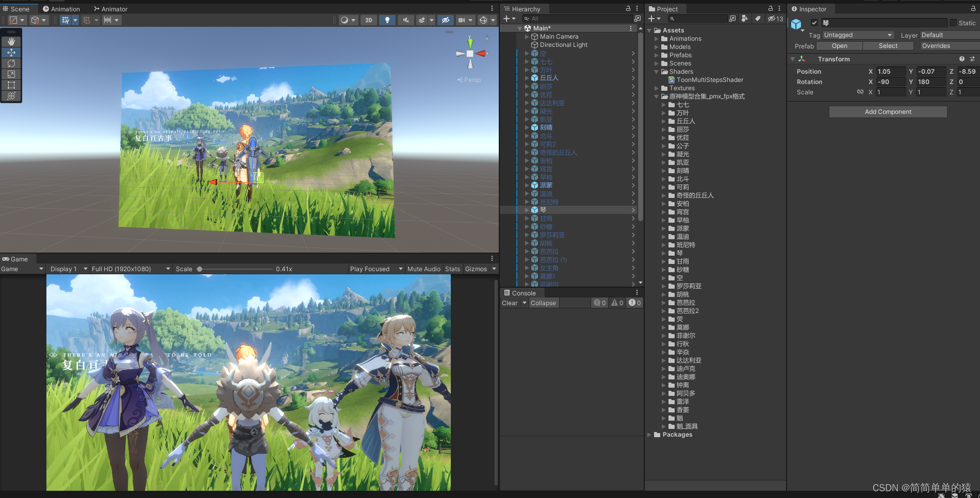Viewport: 980px width, 498px height.
Task: Click the Prefab Select button
Action: tap(888, 46)
